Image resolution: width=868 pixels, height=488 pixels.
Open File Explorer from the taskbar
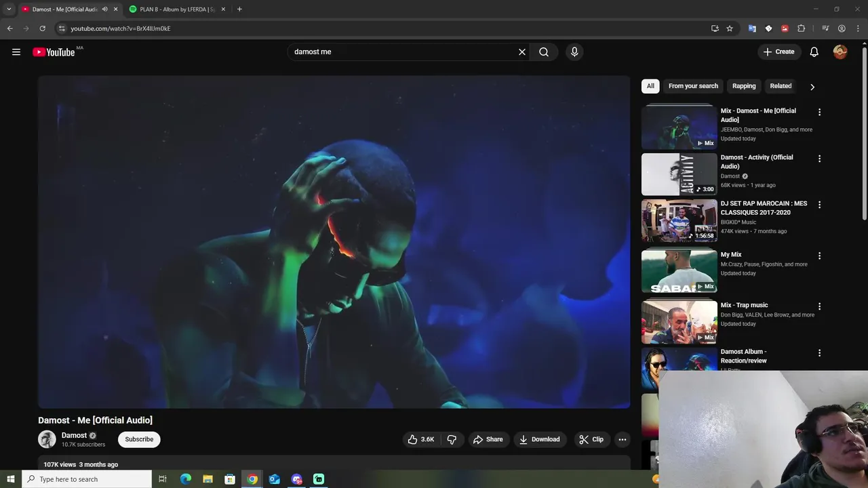pyautogui.click(x=208, y=479)
